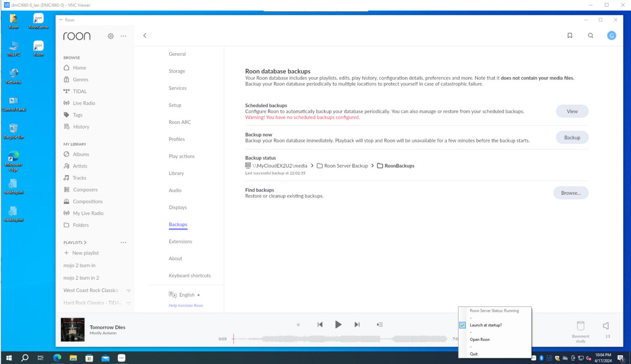Click Browse... to find backups
631x364 pixels.
click(571, 193)
